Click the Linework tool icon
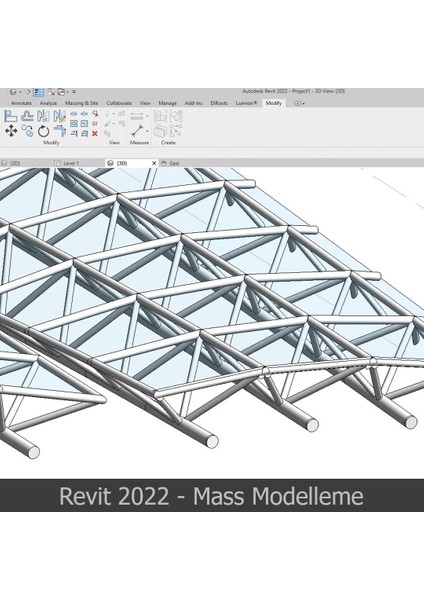 pyautogui.click(x=122, y=124)
